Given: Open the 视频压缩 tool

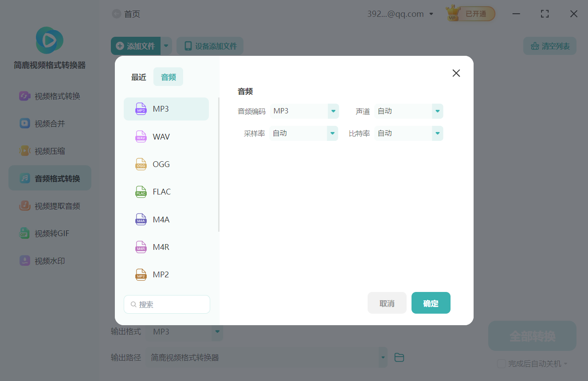Looking at the screenshot, I should click(49, 151).
